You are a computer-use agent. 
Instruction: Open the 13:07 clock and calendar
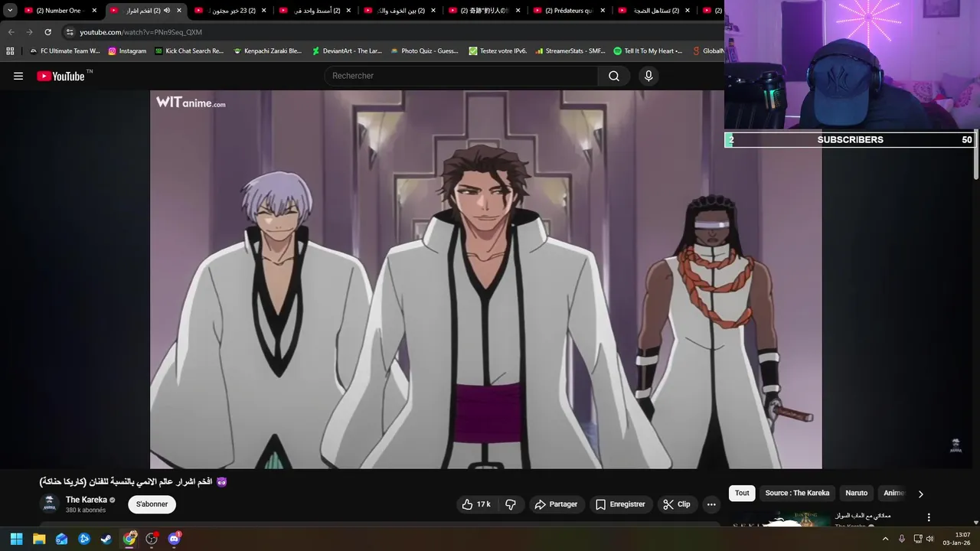[x=957, y=539]
